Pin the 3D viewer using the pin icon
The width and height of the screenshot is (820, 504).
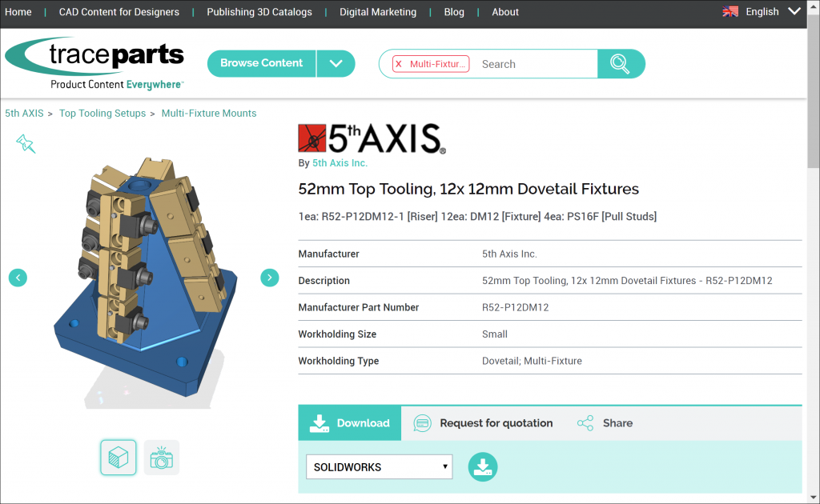pos(25,144)
